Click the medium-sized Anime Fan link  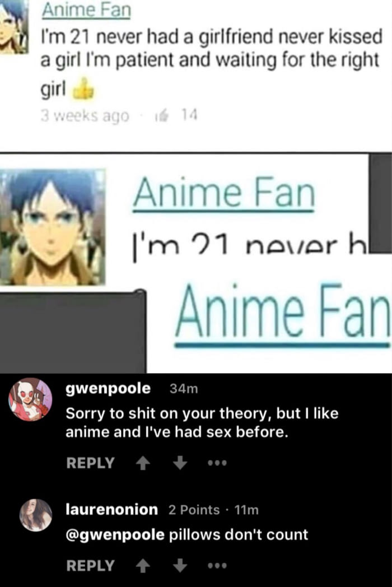coord(224,194)
